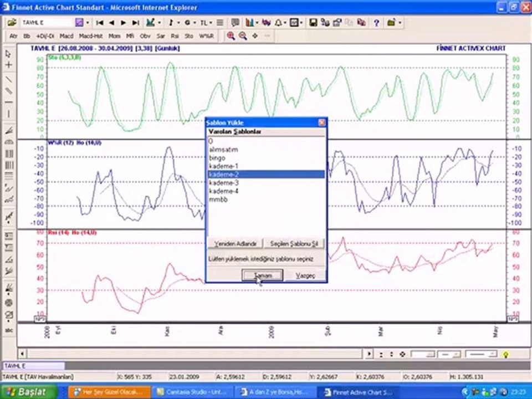Click the question mark help icon

[376, 23]
